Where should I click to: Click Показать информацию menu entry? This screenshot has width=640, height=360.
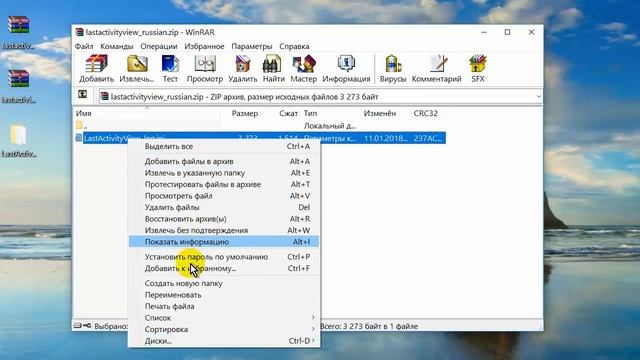(224, 242)
